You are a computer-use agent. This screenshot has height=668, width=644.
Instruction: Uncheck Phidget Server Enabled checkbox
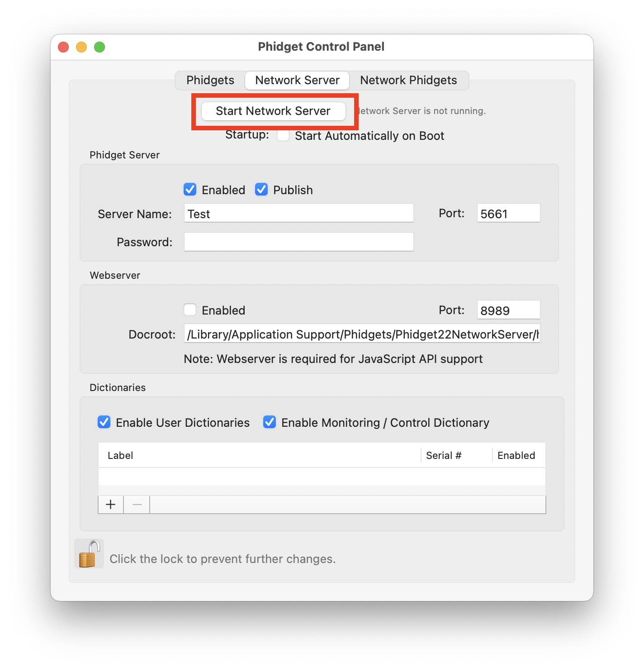point(190,189)
